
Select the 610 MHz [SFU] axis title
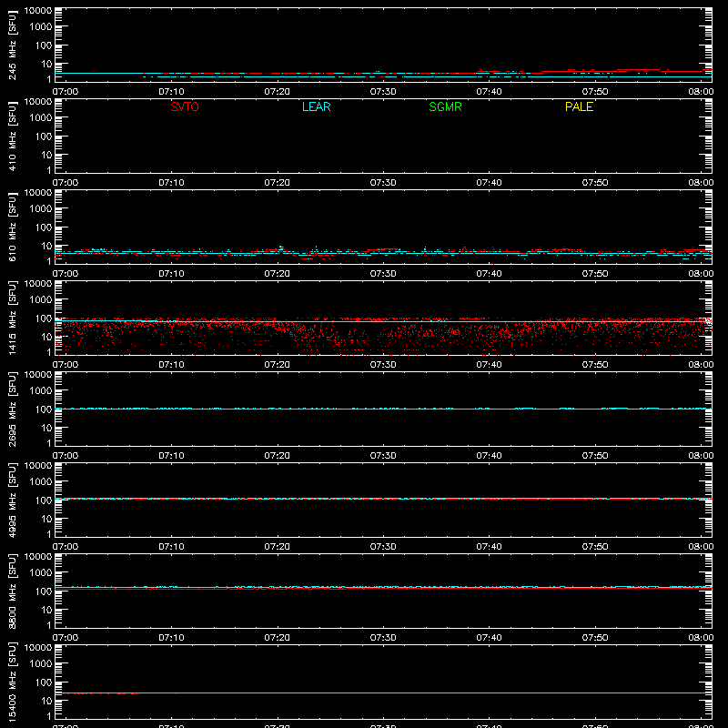coord(12,227)
